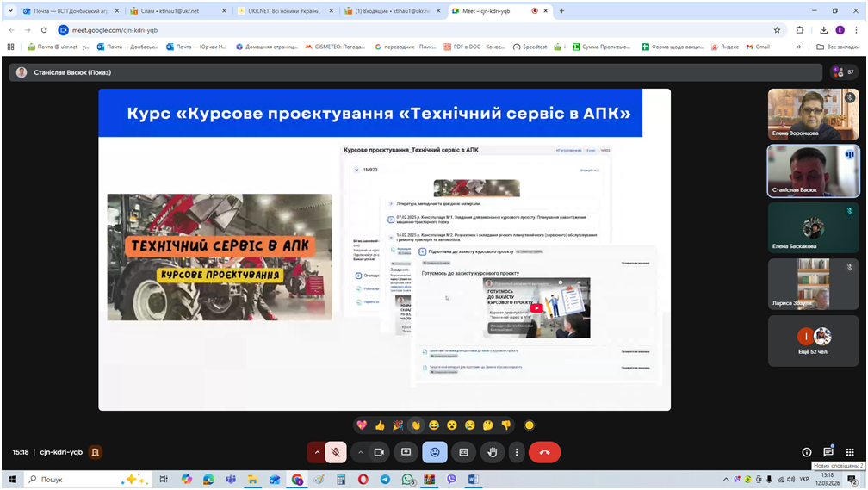Open the meeting chat panel
The height and width of the screenshot is (490, 868).
pyautogui.click(x=828, y=452)
